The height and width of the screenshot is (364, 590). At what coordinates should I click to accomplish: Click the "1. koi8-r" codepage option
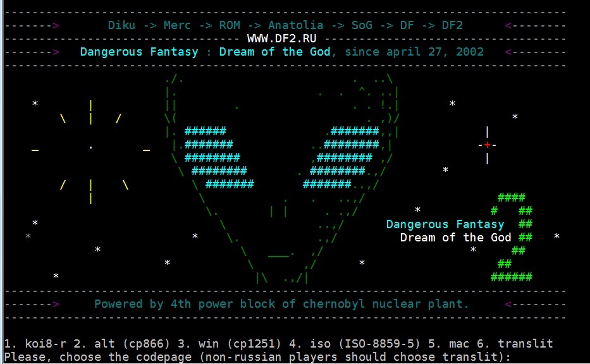coord(35,344)
